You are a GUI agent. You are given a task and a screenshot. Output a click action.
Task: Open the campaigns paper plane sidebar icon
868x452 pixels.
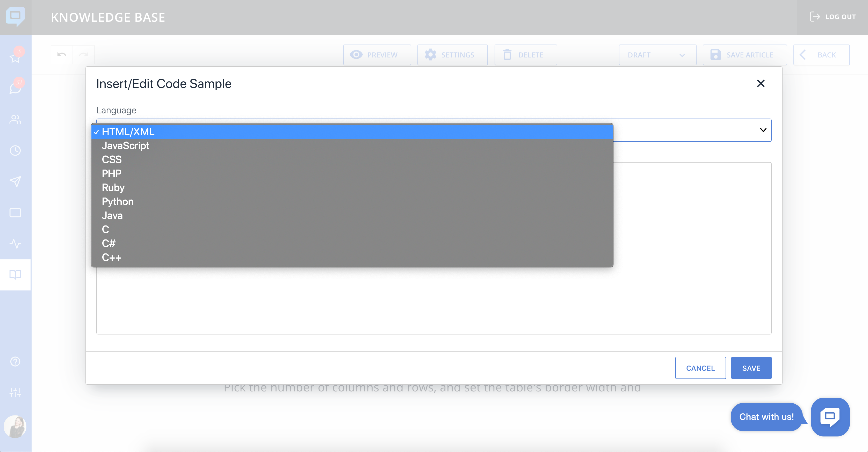(x=15, y=181)
